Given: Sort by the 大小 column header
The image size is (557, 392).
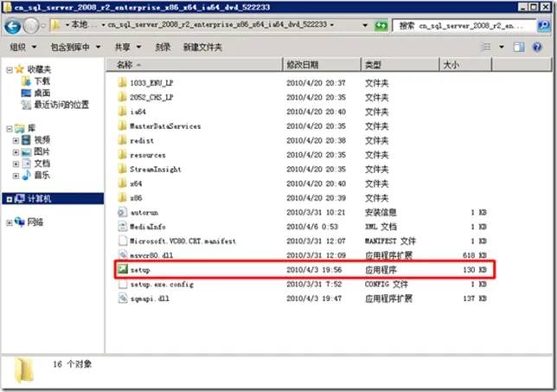Looking at the screenshot, I should (465, 65).
